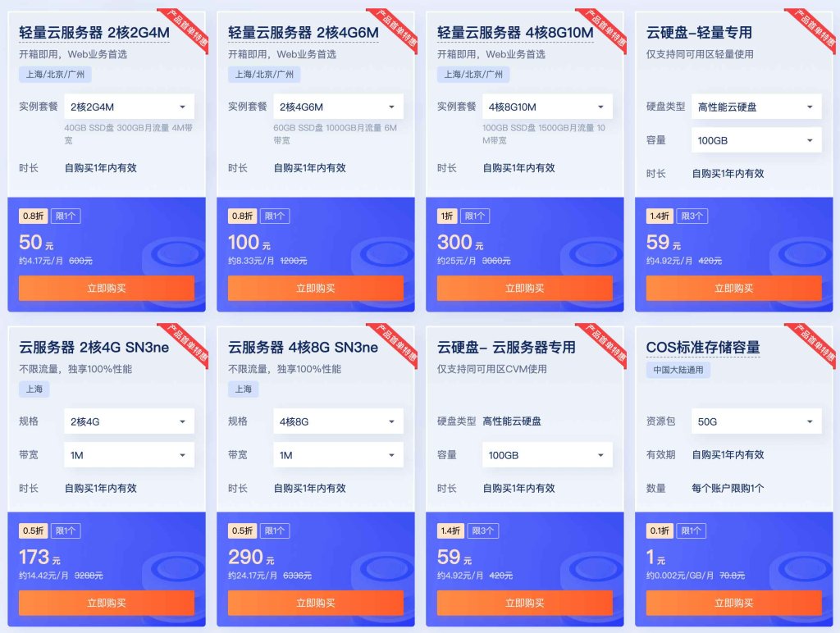The image size is (840, 633).
Task: Click the 0.1折 badge on COS card
Action: [x=660, y=531]
